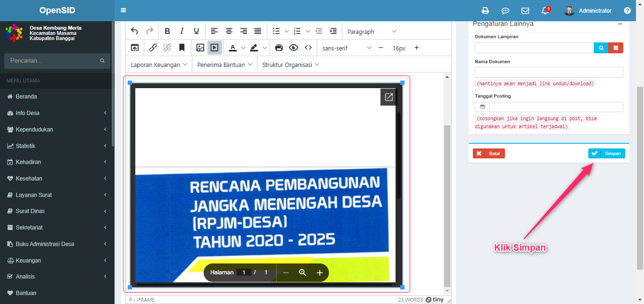Toggle underline formatting
This screenshot has height=304, width=644.
coord(197,31)
